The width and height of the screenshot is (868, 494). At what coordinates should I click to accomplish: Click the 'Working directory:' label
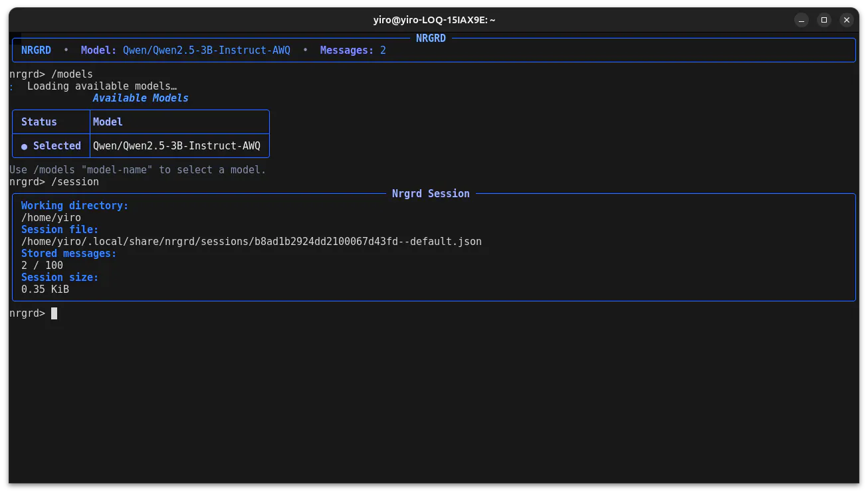click(75, 206)
